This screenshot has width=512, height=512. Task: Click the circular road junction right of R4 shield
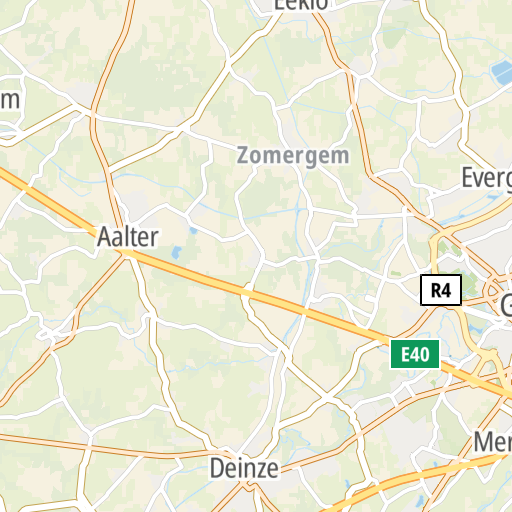point(493,291)
